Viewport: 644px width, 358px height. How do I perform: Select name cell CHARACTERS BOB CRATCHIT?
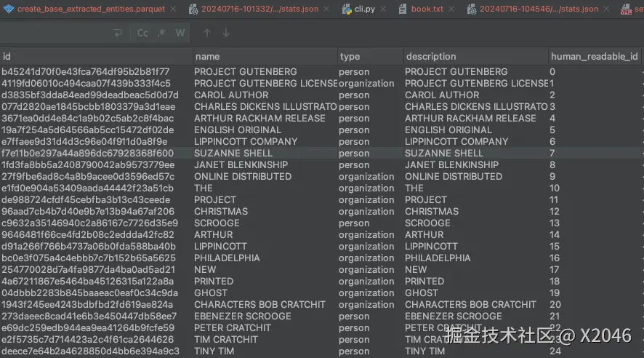(259, 305)
